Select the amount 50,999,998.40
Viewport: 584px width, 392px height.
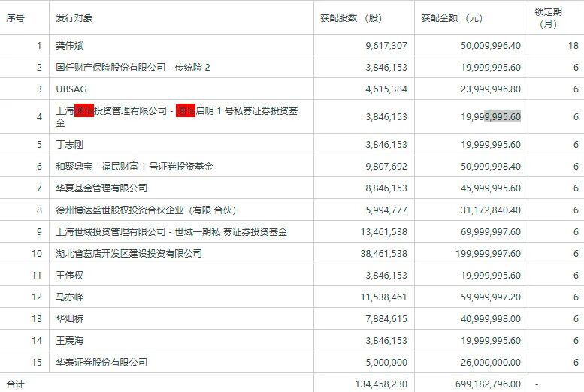(491, 167)
